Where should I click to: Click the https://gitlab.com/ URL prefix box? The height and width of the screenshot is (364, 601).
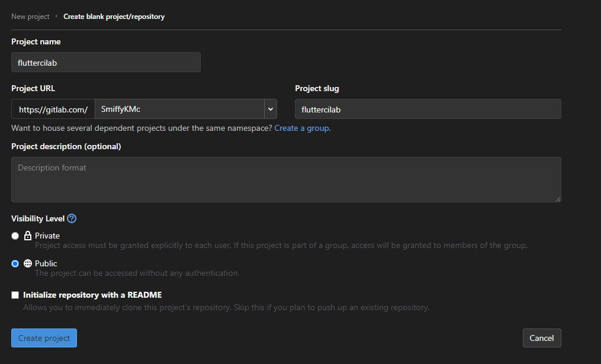pyautogui.click(x=53, y=109)
